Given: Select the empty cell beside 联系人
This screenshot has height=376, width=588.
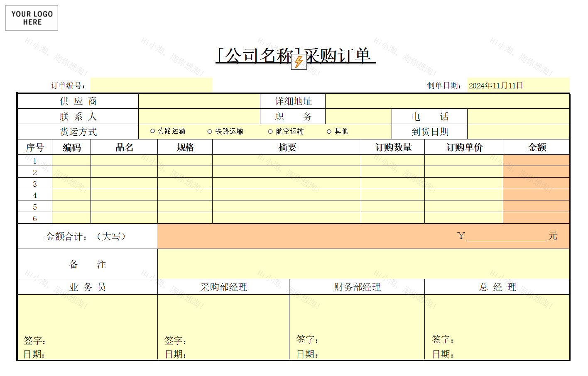Looking at the screenshot, I should pos(199,117).
